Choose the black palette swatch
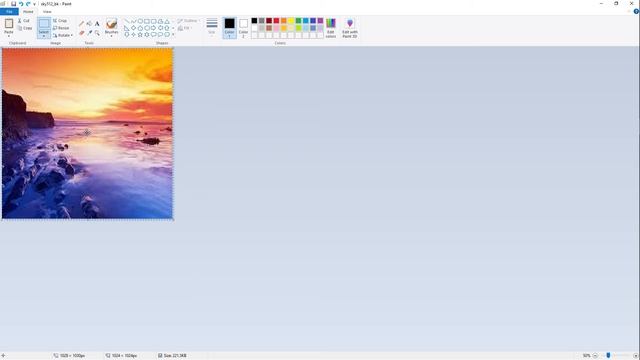This screenshot has width=640, height=360. pyautogui.click(x=254, y=21)
